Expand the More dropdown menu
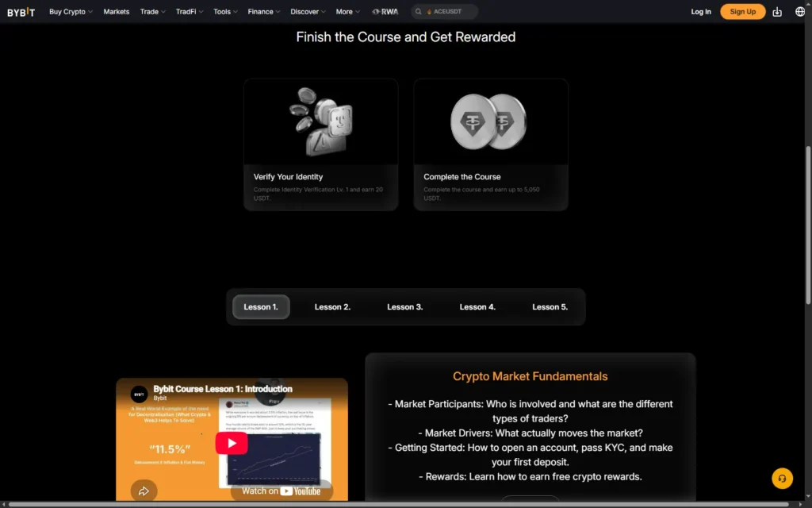 347,11
